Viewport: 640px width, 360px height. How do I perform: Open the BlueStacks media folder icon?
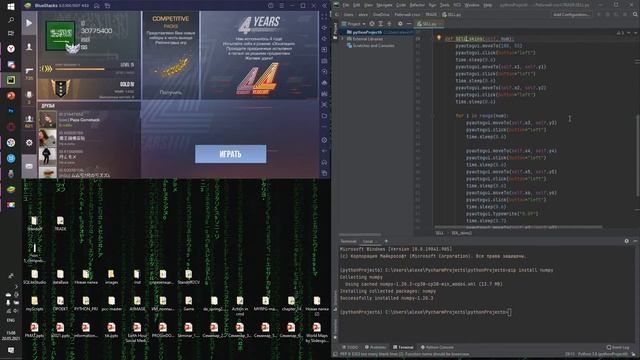pos(324,116)
